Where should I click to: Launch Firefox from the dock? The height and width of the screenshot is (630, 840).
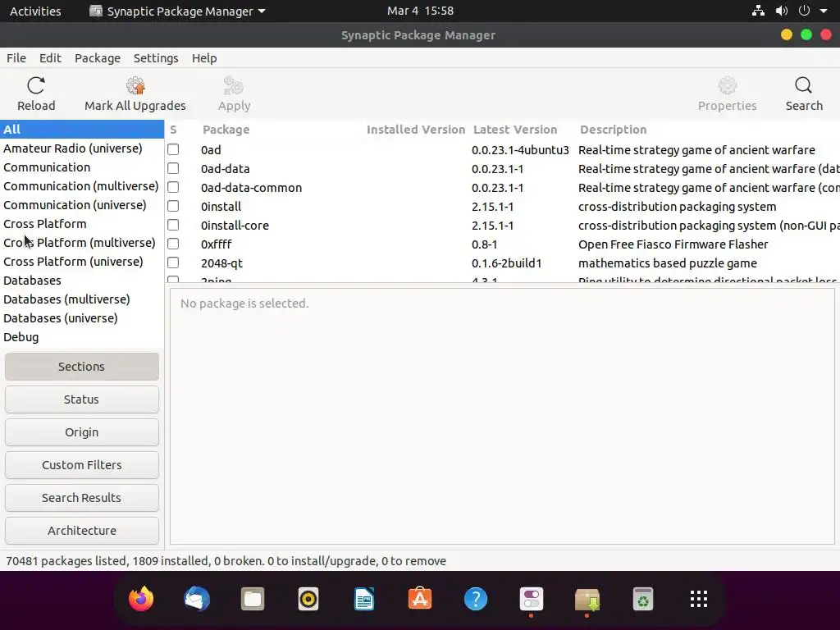pos(141,599)
